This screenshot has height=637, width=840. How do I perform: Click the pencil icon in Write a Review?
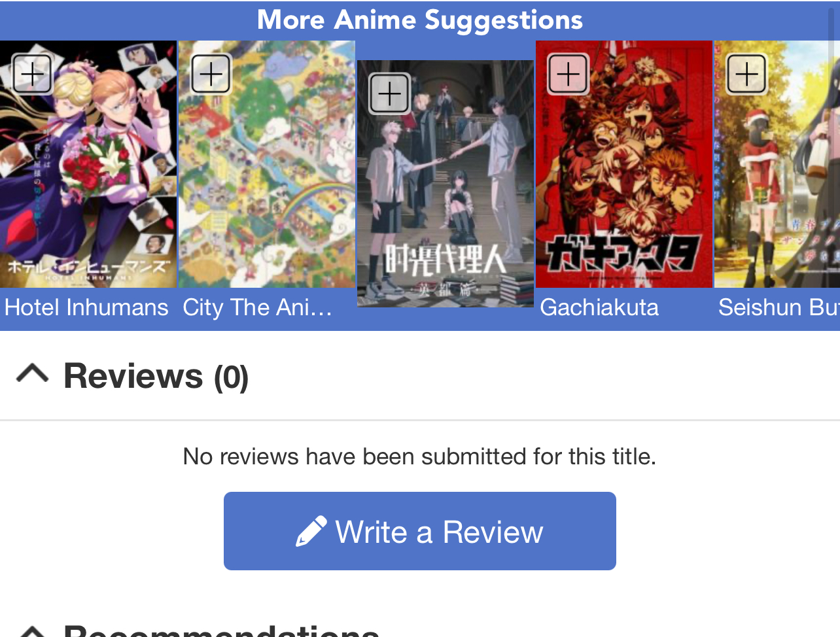point(311,531)
